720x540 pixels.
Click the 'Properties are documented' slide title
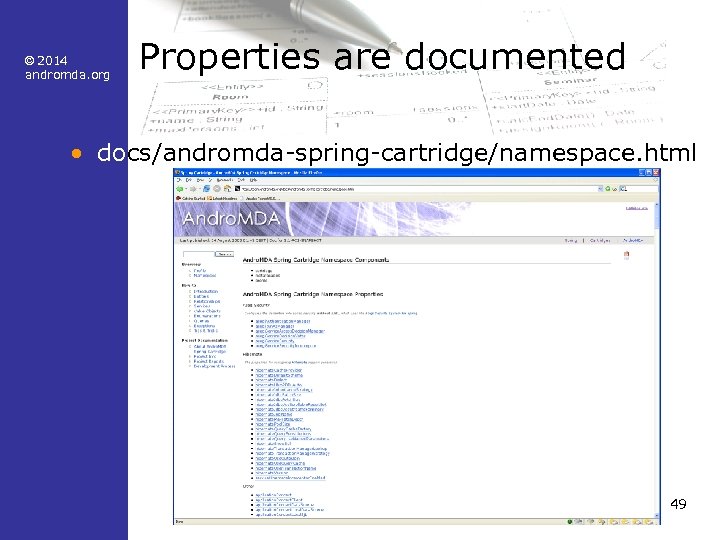coord(382,56)
